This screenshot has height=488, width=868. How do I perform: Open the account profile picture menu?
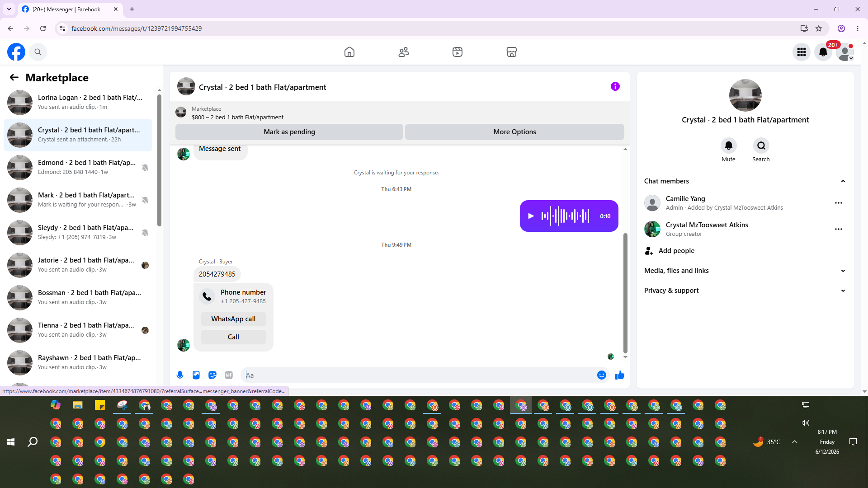845,52
